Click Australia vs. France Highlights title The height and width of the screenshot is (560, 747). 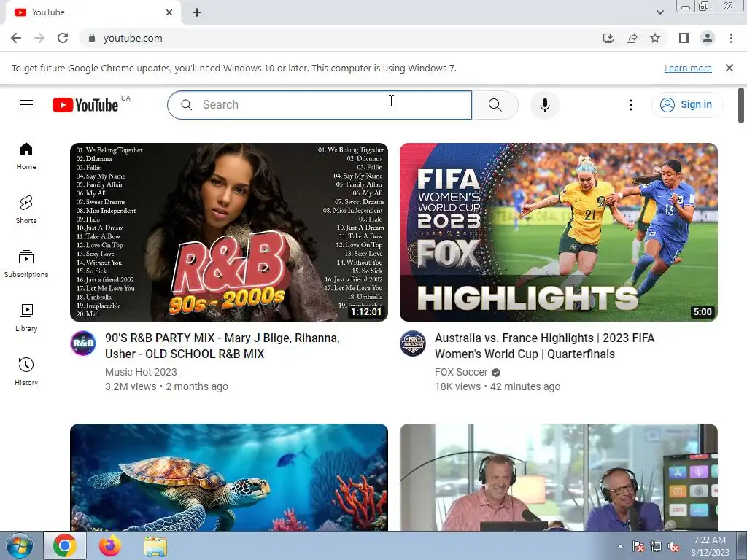[544, 346]
